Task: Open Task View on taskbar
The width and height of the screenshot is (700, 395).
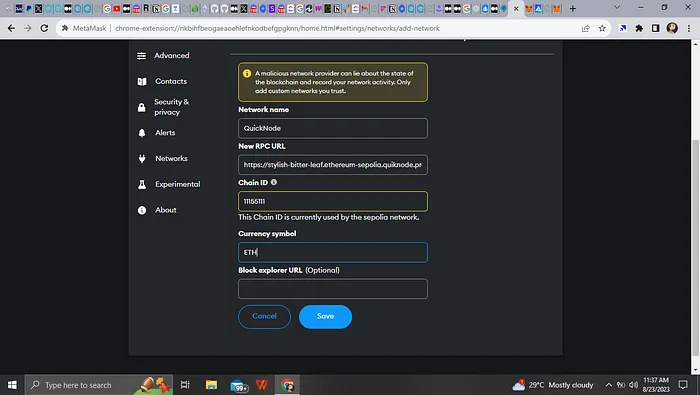Action: (185, 385)
